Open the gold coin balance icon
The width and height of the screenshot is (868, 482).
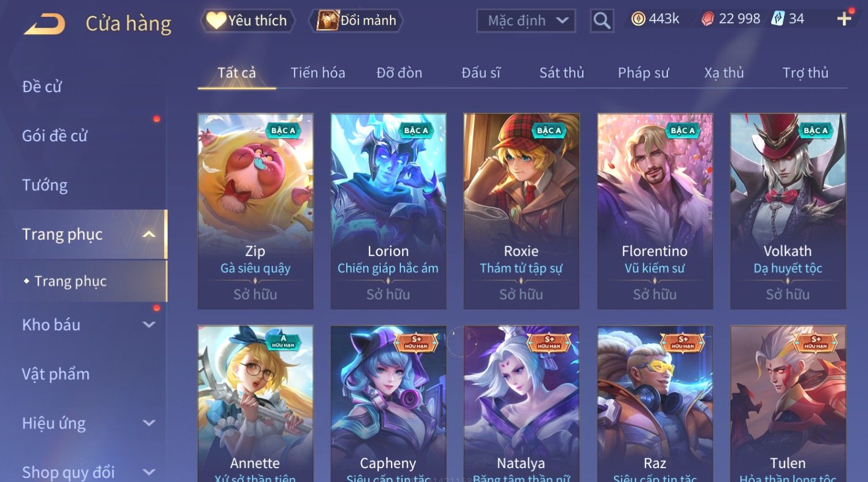click(638, 19)
